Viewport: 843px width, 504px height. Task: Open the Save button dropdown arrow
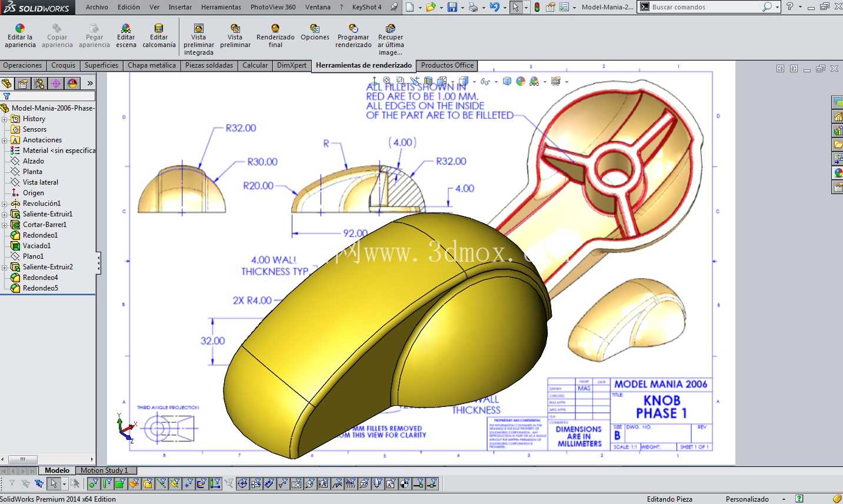tap(462, 8)
